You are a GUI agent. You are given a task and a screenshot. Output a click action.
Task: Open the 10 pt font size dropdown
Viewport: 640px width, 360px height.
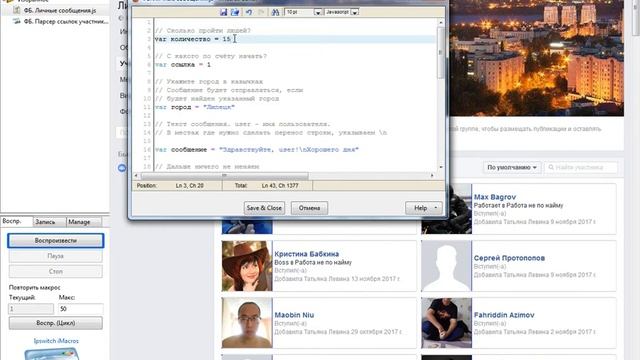pos(318,13)
